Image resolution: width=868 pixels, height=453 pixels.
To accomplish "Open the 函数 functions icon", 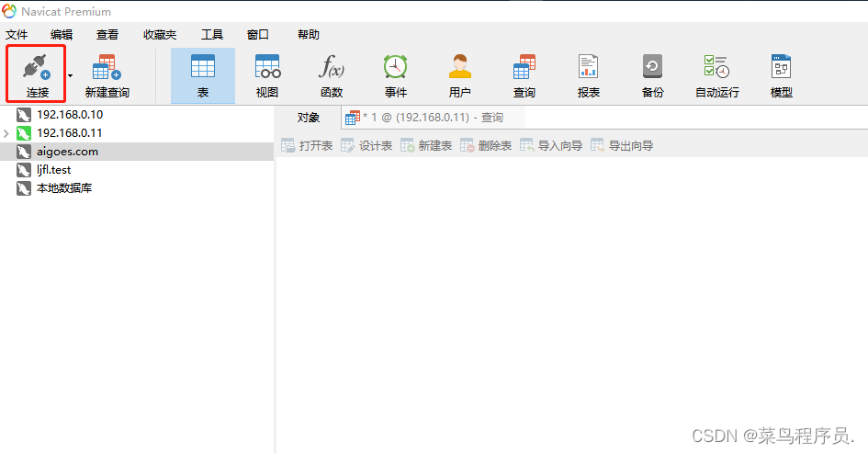I will 332,66.
